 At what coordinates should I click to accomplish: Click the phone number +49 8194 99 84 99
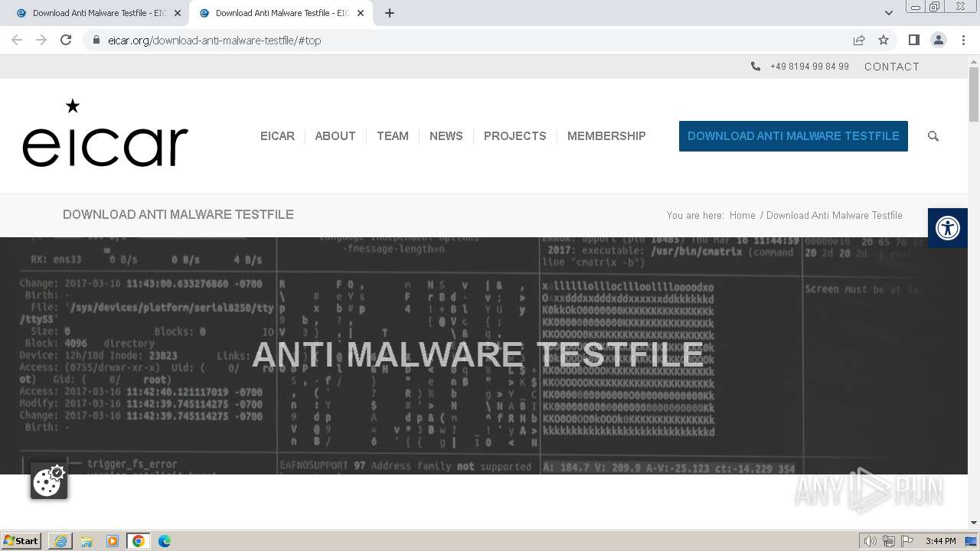pos(809,67)
